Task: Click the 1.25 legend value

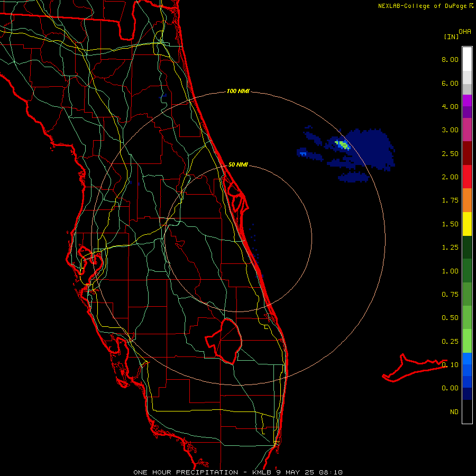Action: (450, 248)
